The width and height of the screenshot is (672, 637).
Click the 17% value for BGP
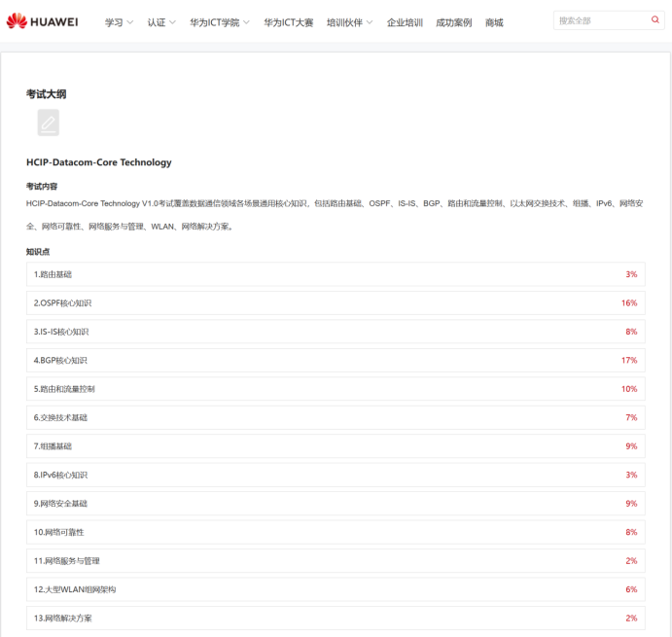(629, 361)
